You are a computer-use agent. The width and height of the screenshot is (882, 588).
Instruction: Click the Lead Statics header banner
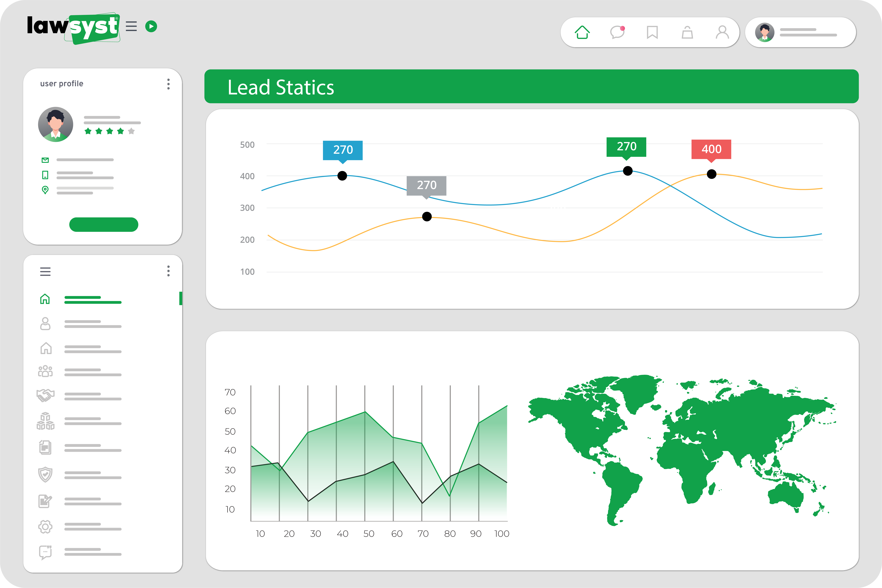click(531, 86)
